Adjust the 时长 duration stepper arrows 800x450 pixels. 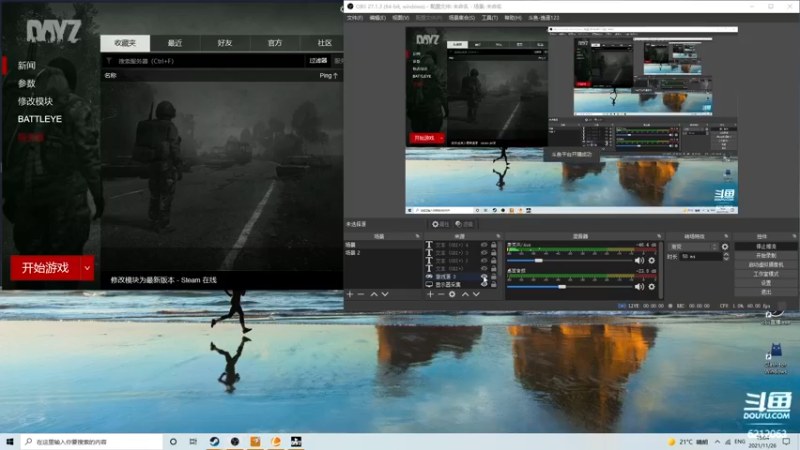pyautogui.click(x=726, y=257)
